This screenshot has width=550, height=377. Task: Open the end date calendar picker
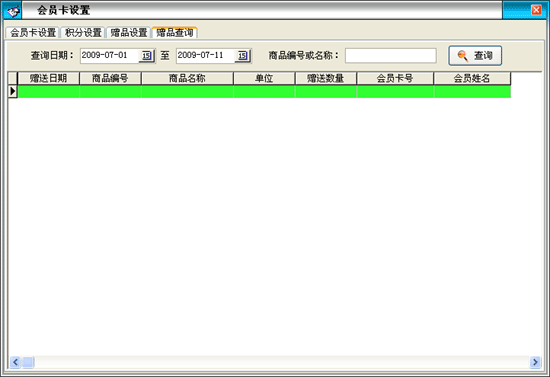pos(243,56)
